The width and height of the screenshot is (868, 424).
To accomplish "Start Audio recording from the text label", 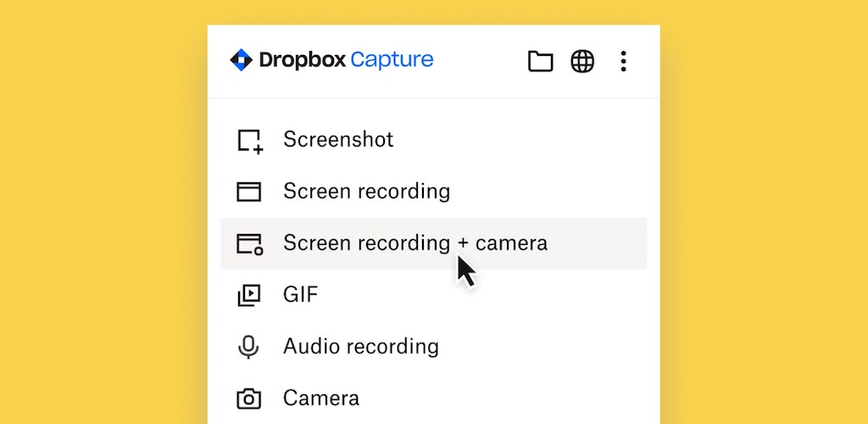I will (360, 347).
